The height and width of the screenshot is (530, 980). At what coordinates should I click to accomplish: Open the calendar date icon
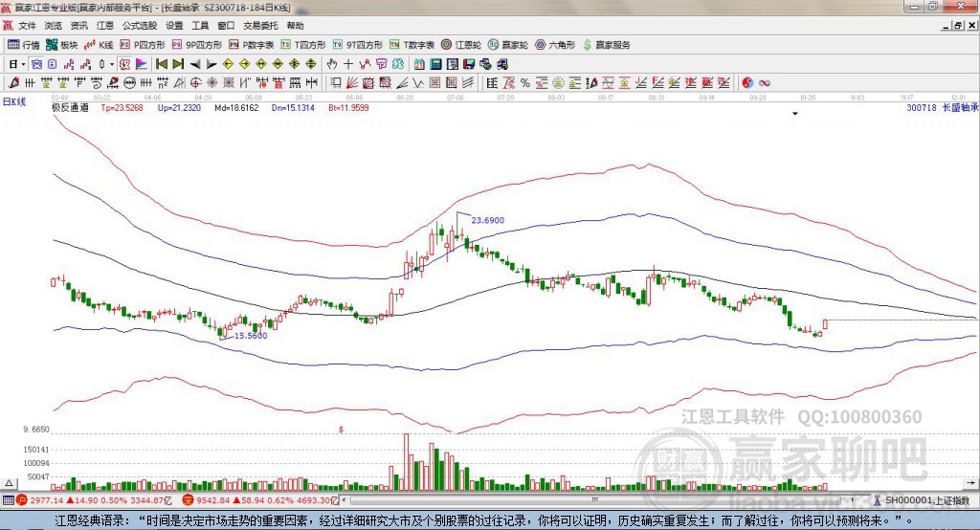click(x=419, y=64)
